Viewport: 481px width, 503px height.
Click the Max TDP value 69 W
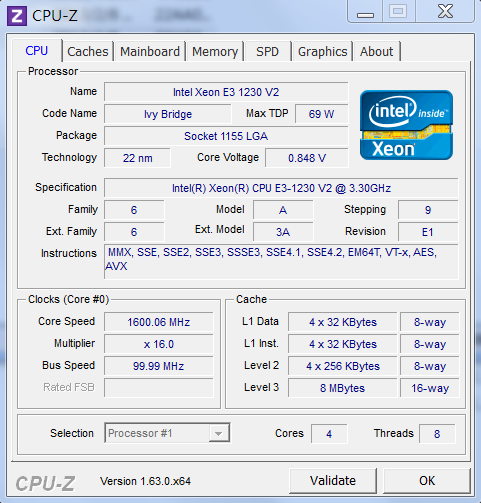coord(321,114)
